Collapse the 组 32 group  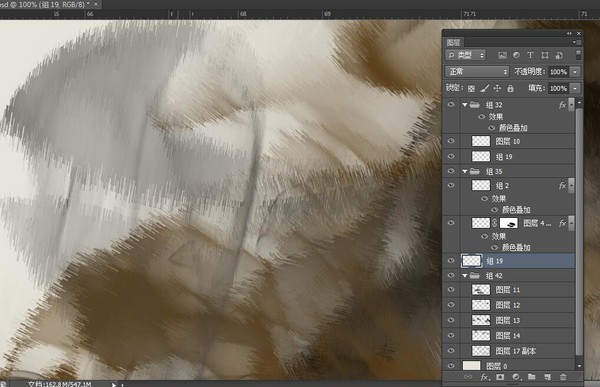pyautogui.click(x=465, y=105)
